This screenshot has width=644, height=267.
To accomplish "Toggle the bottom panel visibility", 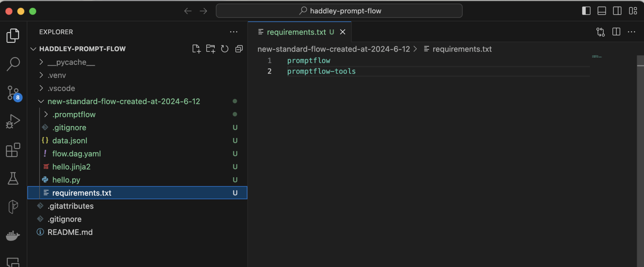I will point(602,11).
